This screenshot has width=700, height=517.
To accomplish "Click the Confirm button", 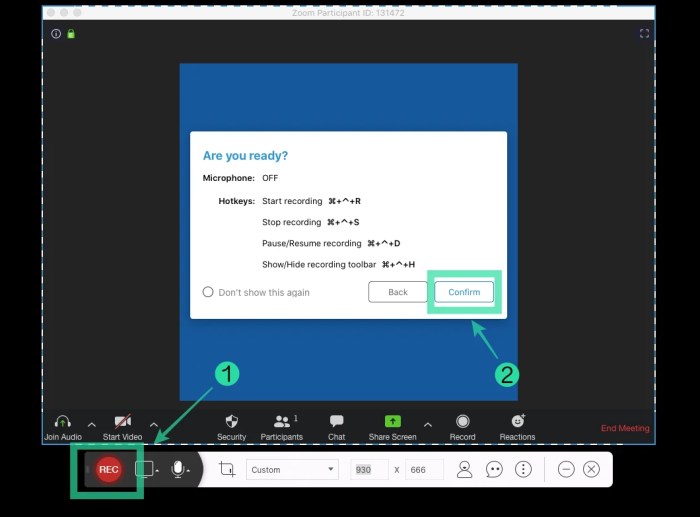I will pos(464,292).
